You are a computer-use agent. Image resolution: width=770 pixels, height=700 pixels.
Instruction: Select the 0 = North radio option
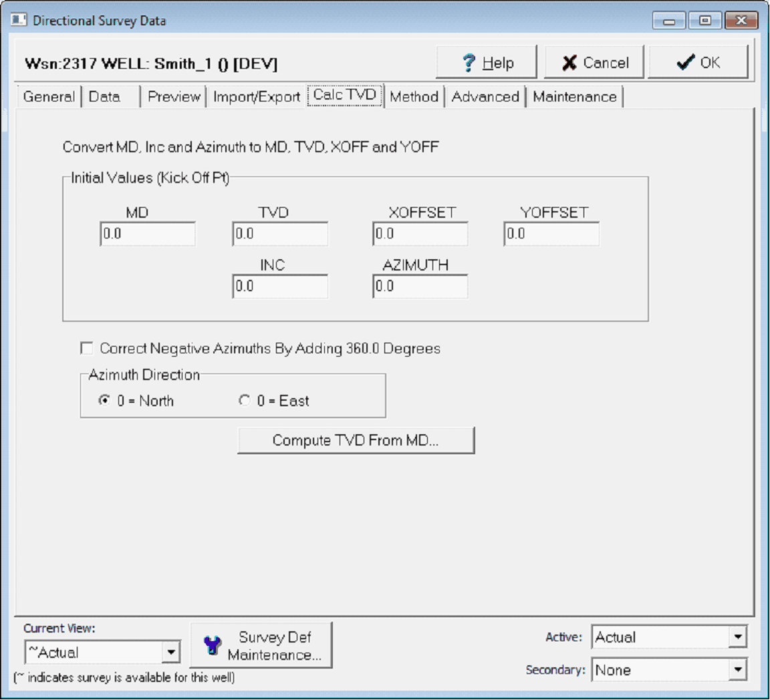coord(104,401)
